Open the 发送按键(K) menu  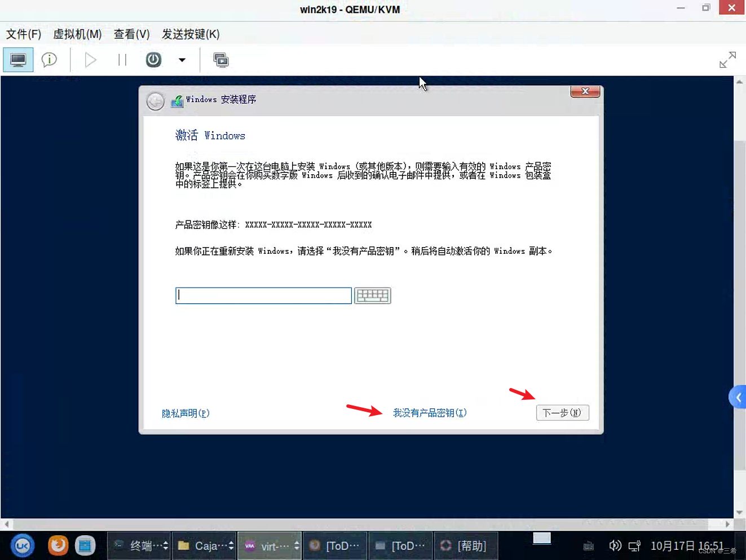click(x=191, y=34)
